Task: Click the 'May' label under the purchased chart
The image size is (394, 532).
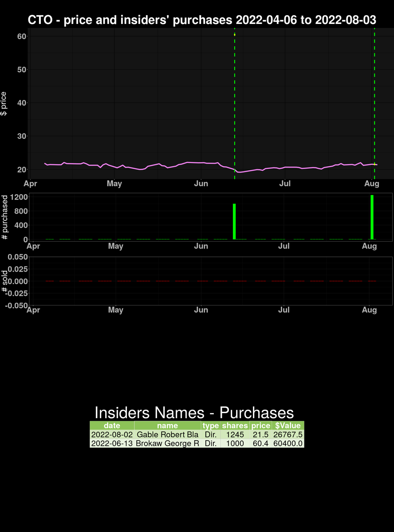Action: point(116,246)
